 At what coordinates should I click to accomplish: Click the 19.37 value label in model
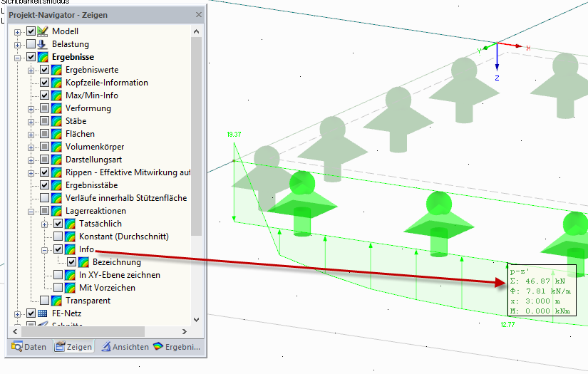click(234, 134)
